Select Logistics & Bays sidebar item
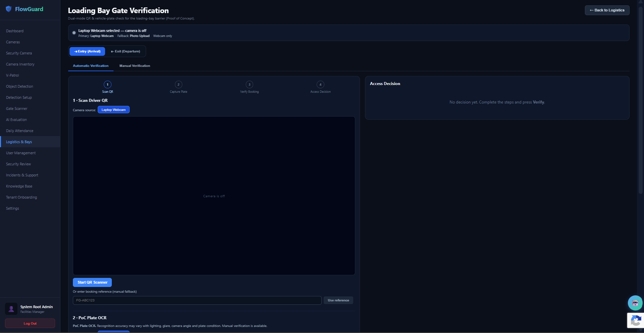Image resolution: width=644 pixels, height=333 pixels. pyautogui.click(x=30, y=142)
